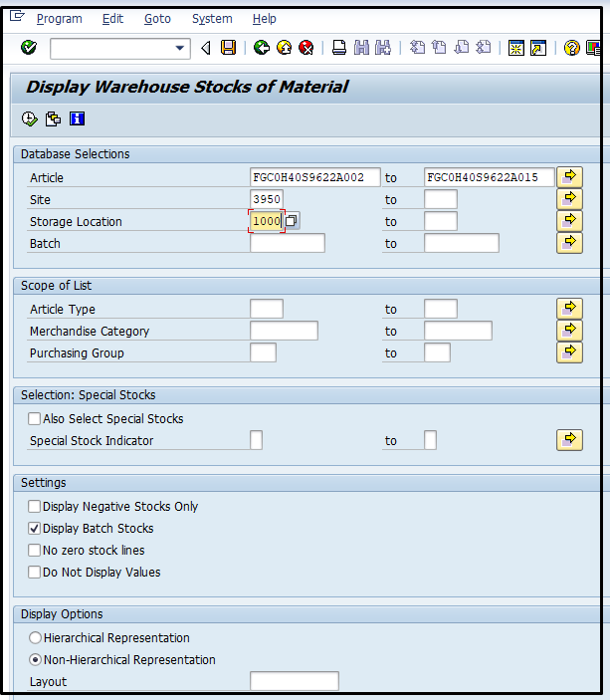Open multiple selection for Purchasing Group
This screenshot has width=610, height=700.
coord(569,351)
